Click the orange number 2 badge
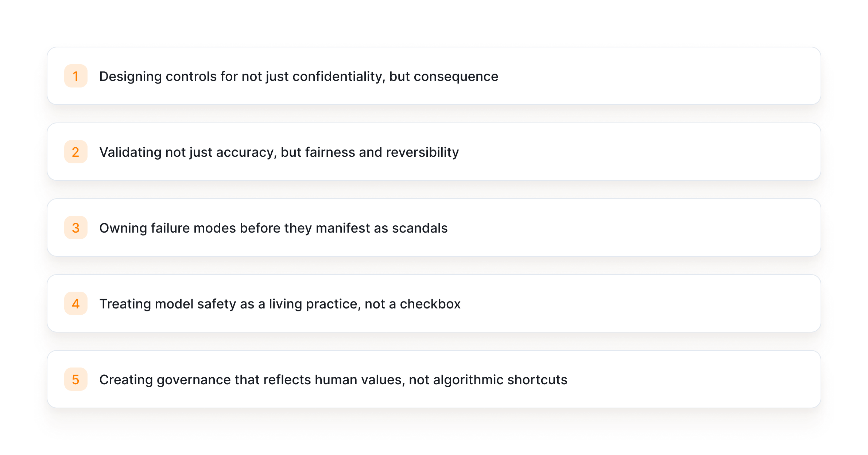This screenshot has height=455, width=868. (76, 152)
